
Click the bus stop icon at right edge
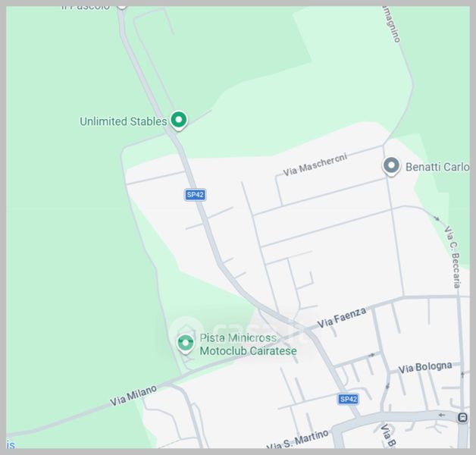[x=462, y=418]
